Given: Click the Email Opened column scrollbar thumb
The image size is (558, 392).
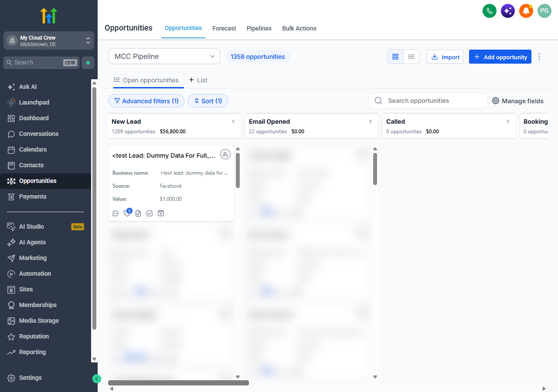Looking at the screenshot, I should (375, 169).
